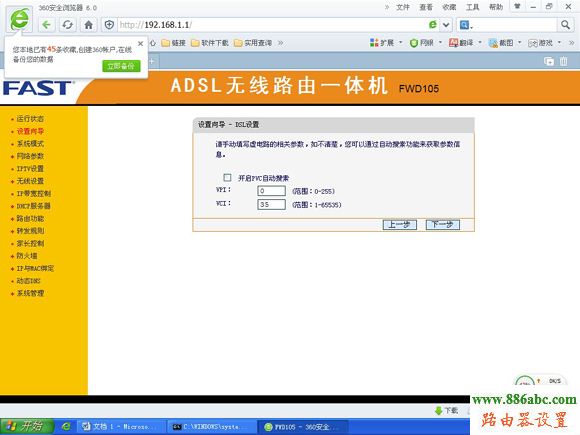Open a new tab with plus button
580x435 pixels.
pyautogui.click(x=152, y=61)
